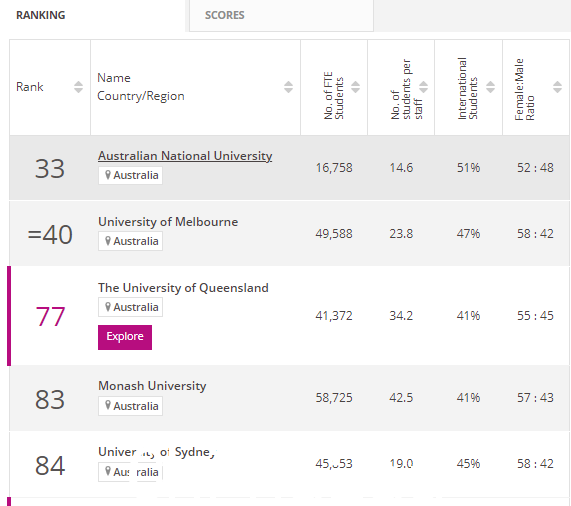Sort table by Rank column arrows
Image resolution: width=571 pixels, height=506 pixels.
78,87
